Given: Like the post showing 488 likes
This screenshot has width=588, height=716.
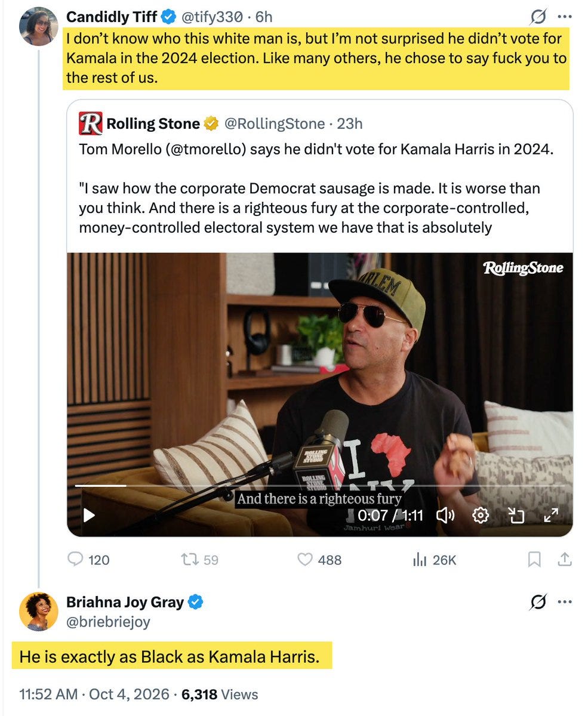Looking at the screenshot, I should tap(305, 560).
